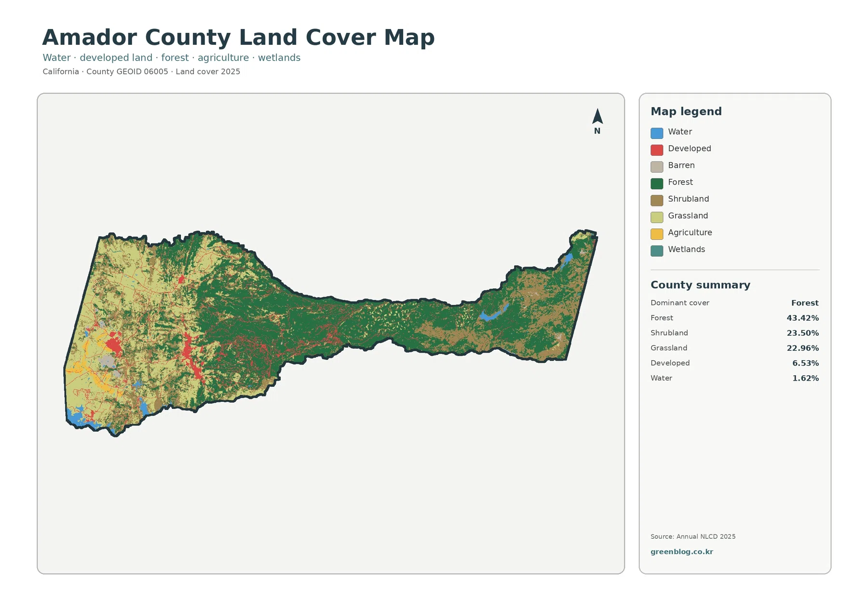This screenshot has width=868, height=614.
Task: Click the Agriculture legend label
Action: click(x=690, y=232)
